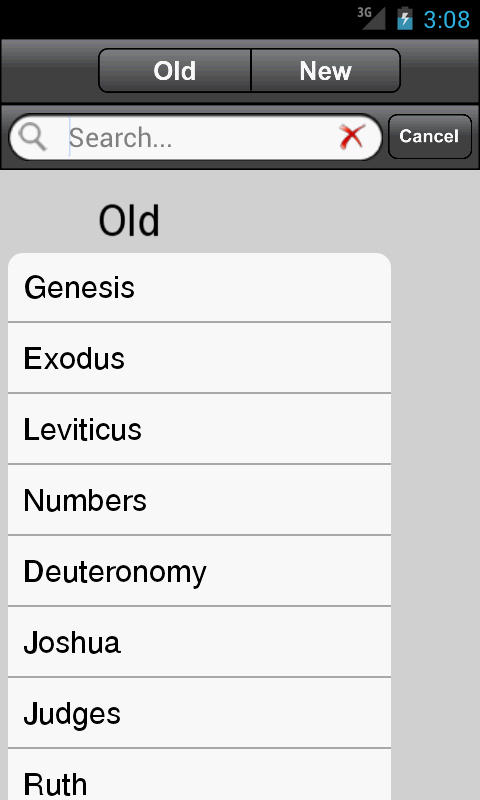Switch to the New testament tab
Screen dimensions: 480x800
pyautogui.click(x=325, y=70)
